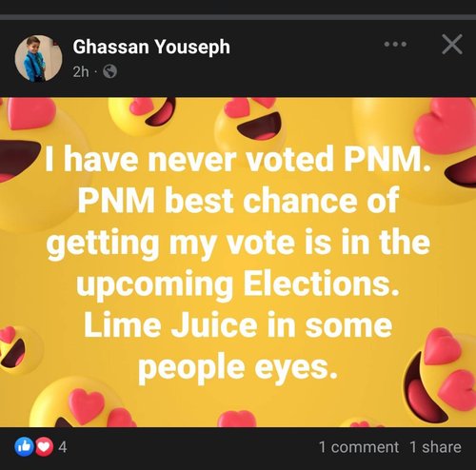The image size is (476, 470).
Task: Click large heart-eyes emoji right of 'eyes.'
Action: pos(441,376)
